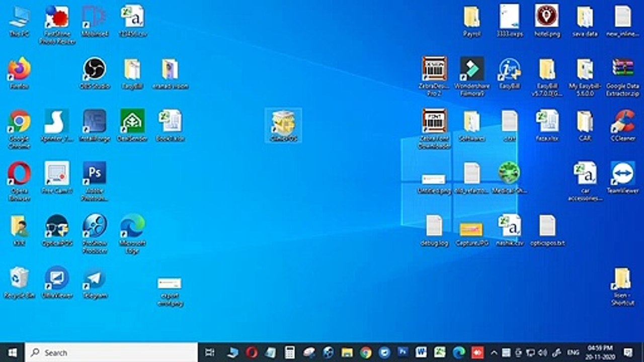Viewport: 644px width, 362px height.
Task: Open Firefox desktop shortcut
Action: [x=19, y=73]
